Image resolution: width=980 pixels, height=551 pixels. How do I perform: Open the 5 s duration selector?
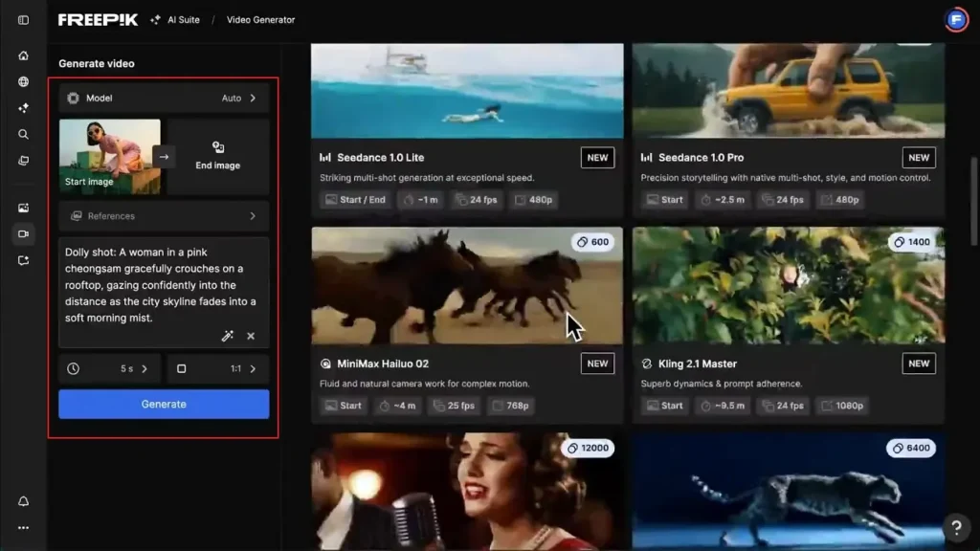(x=110, y=368)
